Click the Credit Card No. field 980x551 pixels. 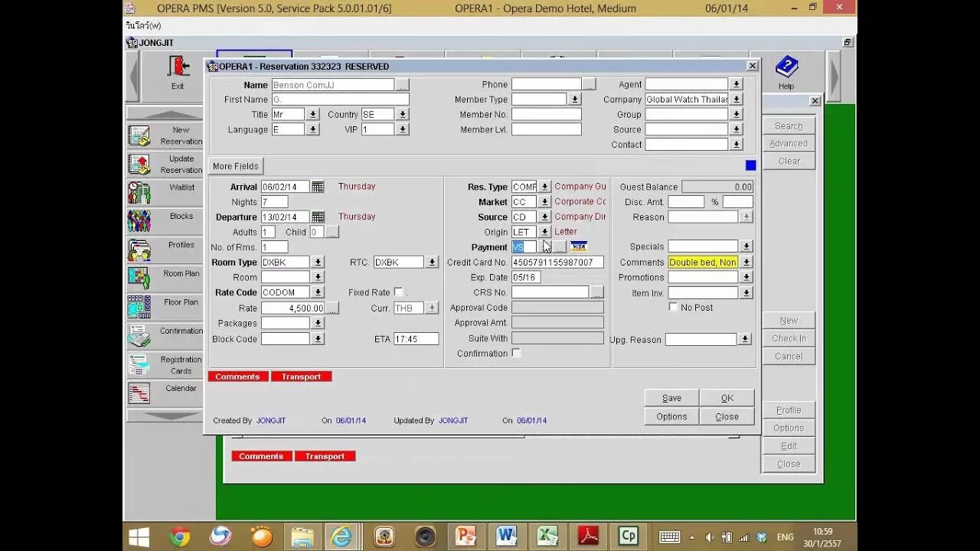557,262
